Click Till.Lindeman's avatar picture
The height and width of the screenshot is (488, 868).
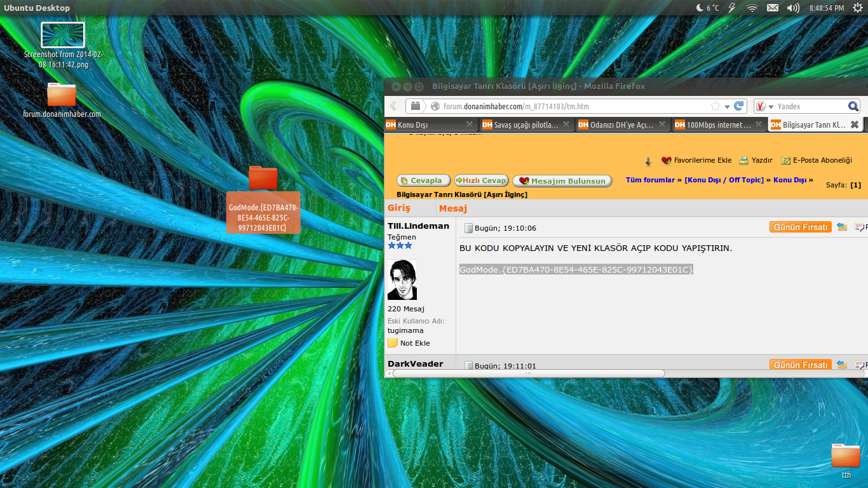tap(402, 280)
